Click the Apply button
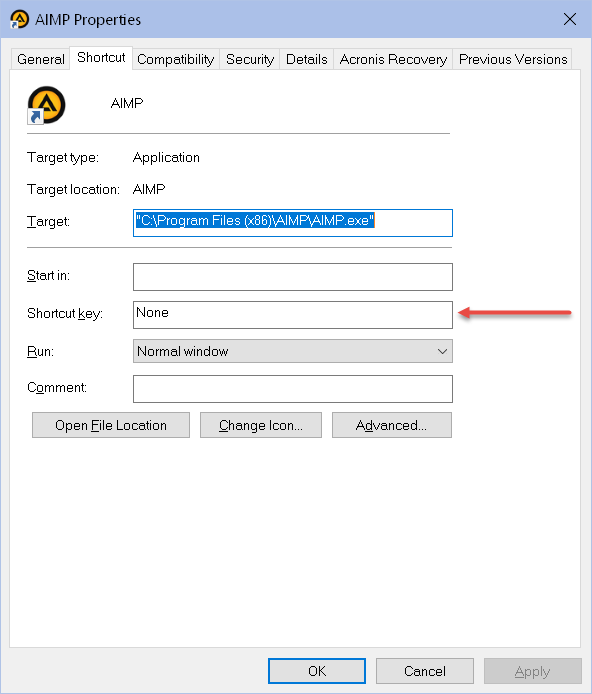592x694 pixels. click(x=533, y=671)
